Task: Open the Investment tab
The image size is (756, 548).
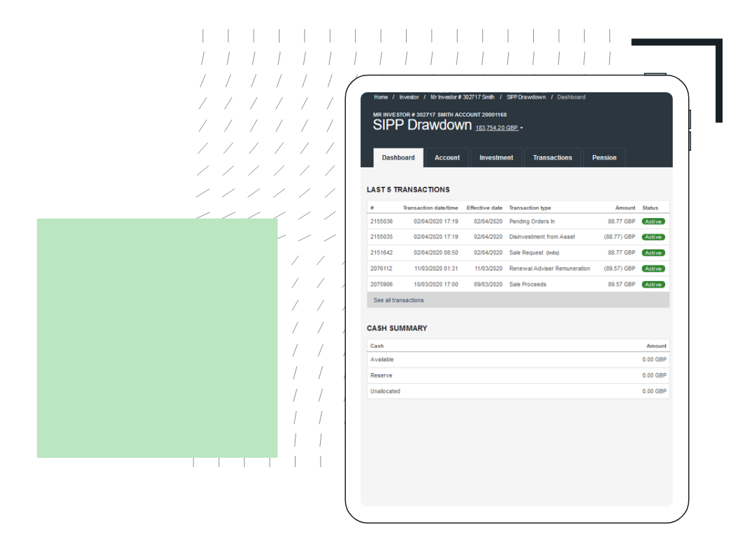Action: (x=496, y=158)
